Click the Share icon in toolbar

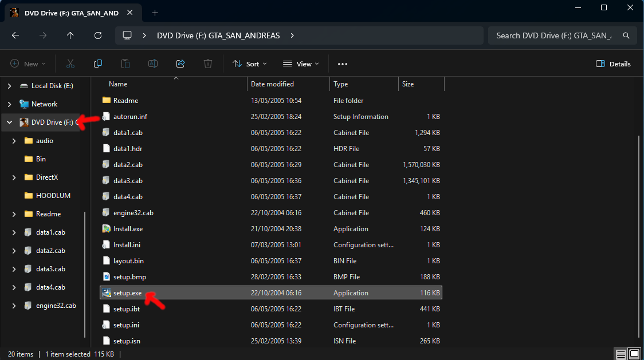click(x=180, y=64)
